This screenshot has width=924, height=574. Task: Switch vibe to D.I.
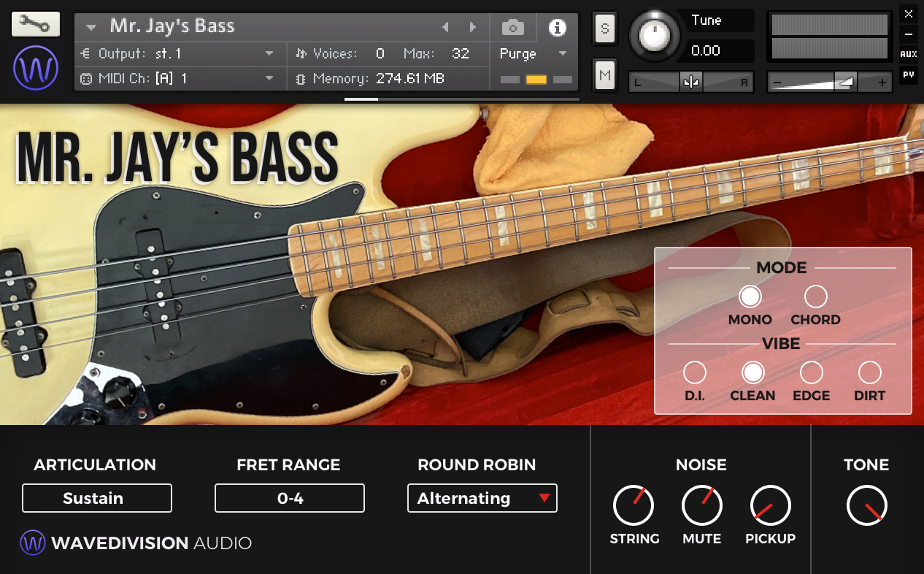(694, 371)
